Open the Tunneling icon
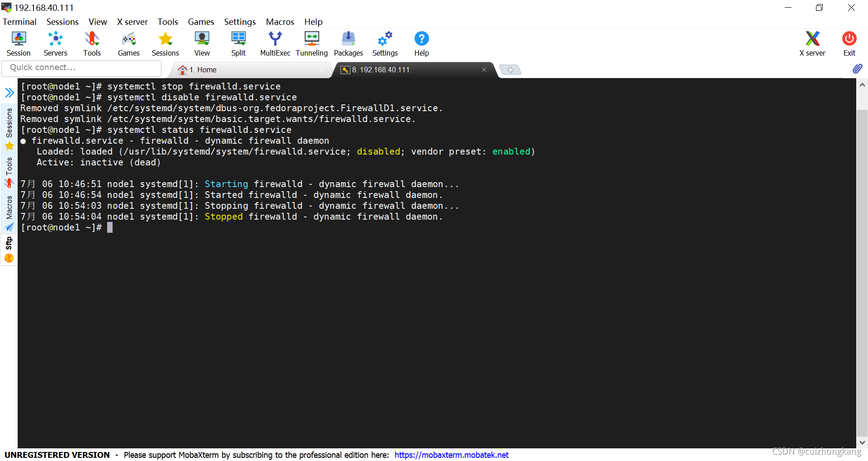Viewport: 868px width, 461px height. coord(311,44)
